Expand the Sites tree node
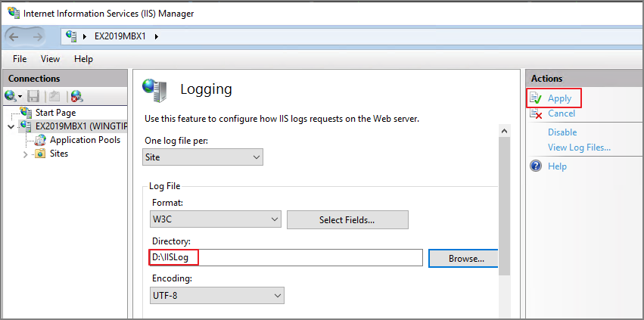Viewport: 644px width, 320px height. 26,155
